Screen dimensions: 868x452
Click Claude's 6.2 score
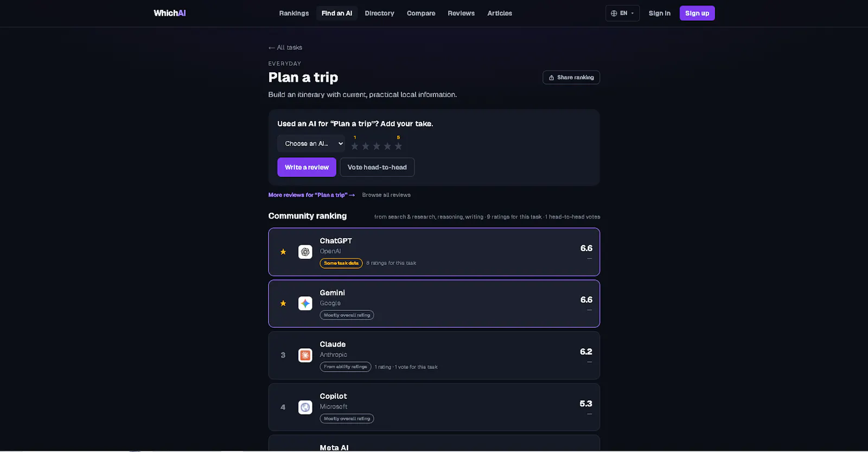tap(586, 352)
